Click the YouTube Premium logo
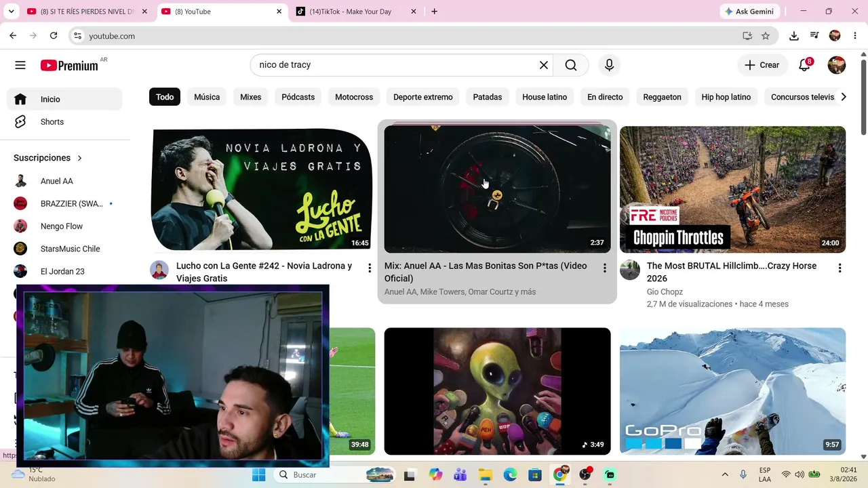The image size is (868, 488). pos(69,65)
